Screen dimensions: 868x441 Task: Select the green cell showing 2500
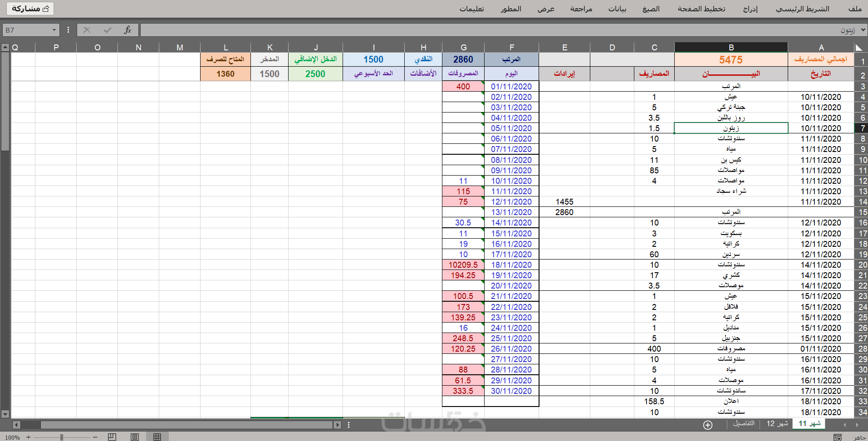point(315,74)
